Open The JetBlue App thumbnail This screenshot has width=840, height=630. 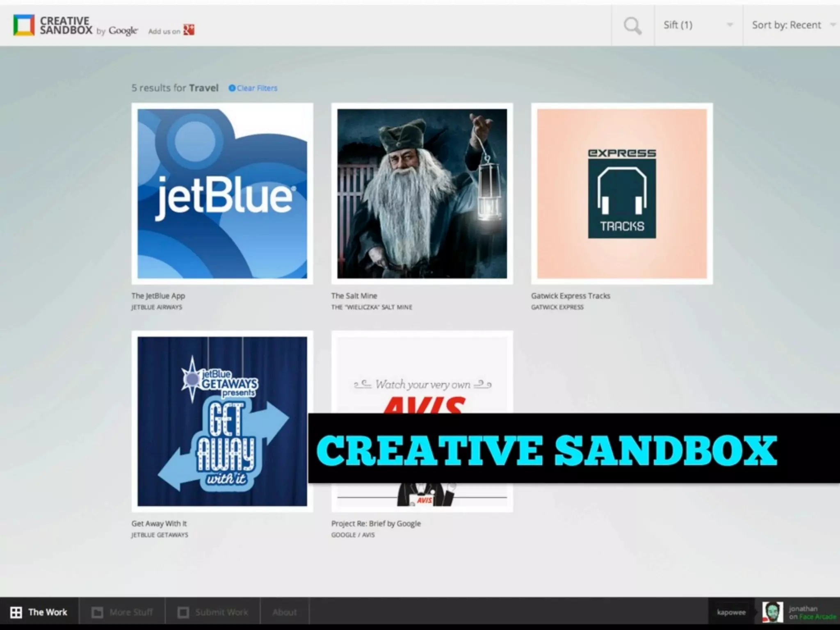pyautogui.click(x=222, y=194)
